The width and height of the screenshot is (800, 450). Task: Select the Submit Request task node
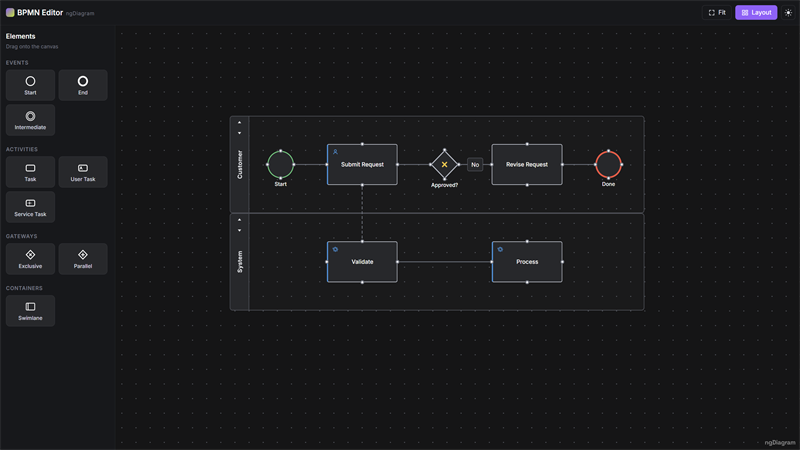coord(362,164)
